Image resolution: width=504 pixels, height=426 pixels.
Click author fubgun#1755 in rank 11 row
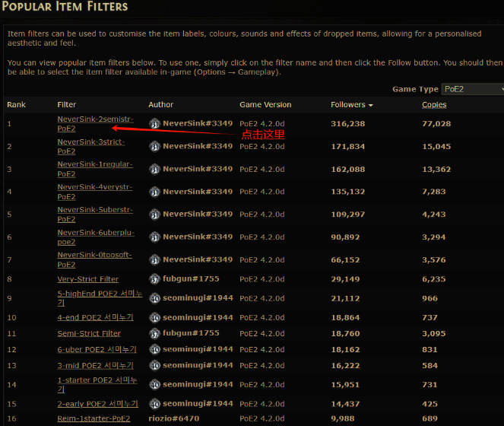(x=191, y=333)
